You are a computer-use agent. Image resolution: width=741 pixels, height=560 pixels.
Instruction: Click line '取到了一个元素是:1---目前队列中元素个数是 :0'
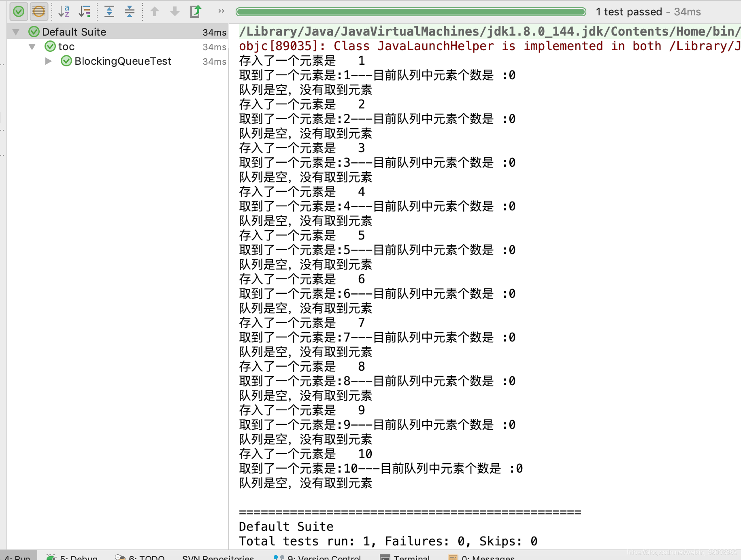click(377, 75)
